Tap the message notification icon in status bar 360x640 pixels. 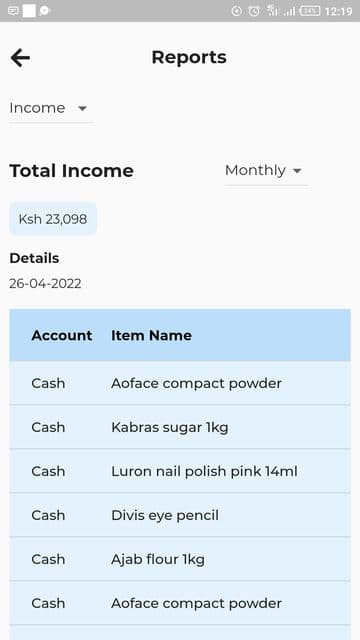[13, 11]
